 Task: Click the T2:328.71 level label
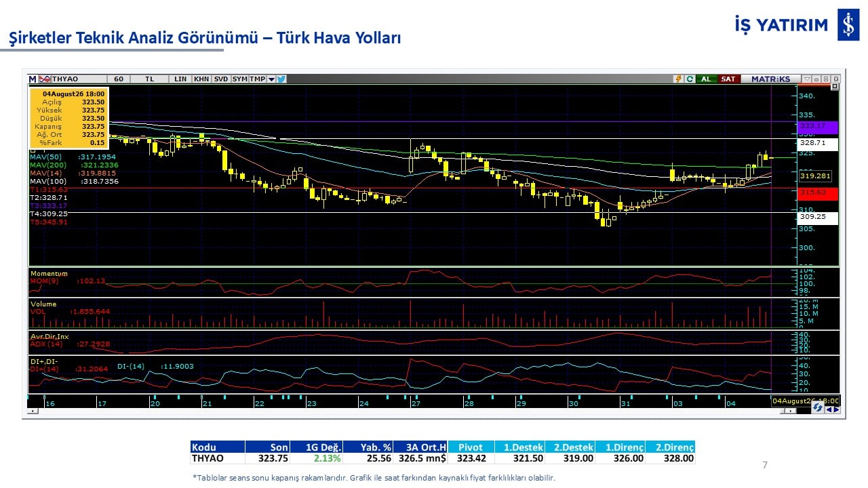click(48, 197)
